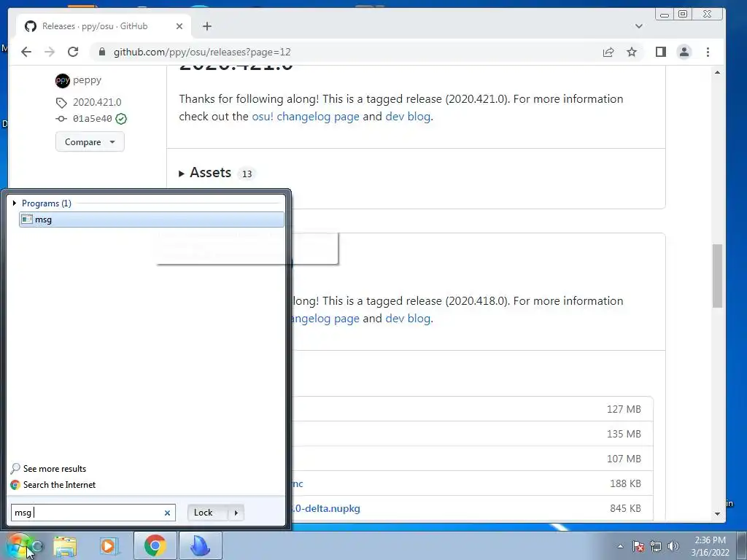Image resolution: width=747 pixels, height=560 pixels.
Task: Click the page scroll down arrow
Action: pos(718,514)
